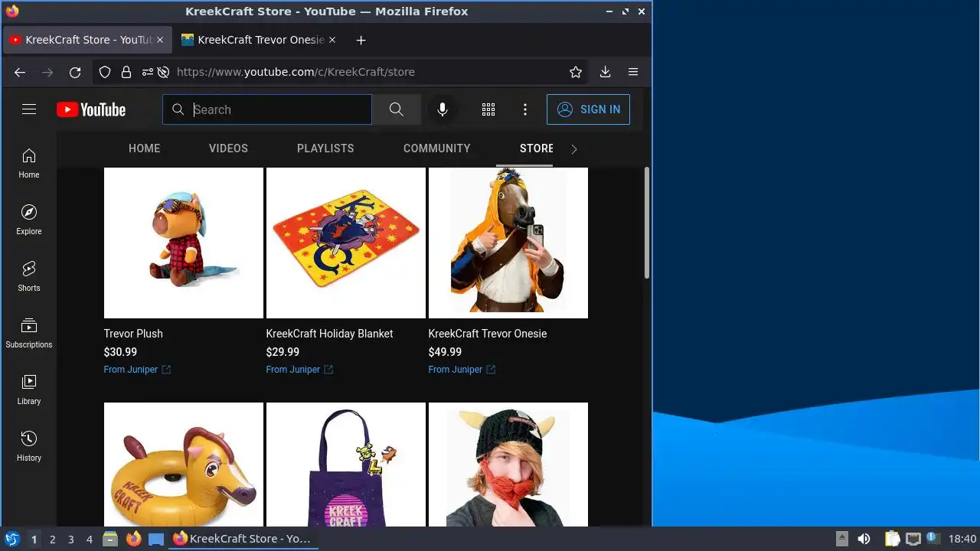Open the Trevor Plush product image

[x=184, y=243]
